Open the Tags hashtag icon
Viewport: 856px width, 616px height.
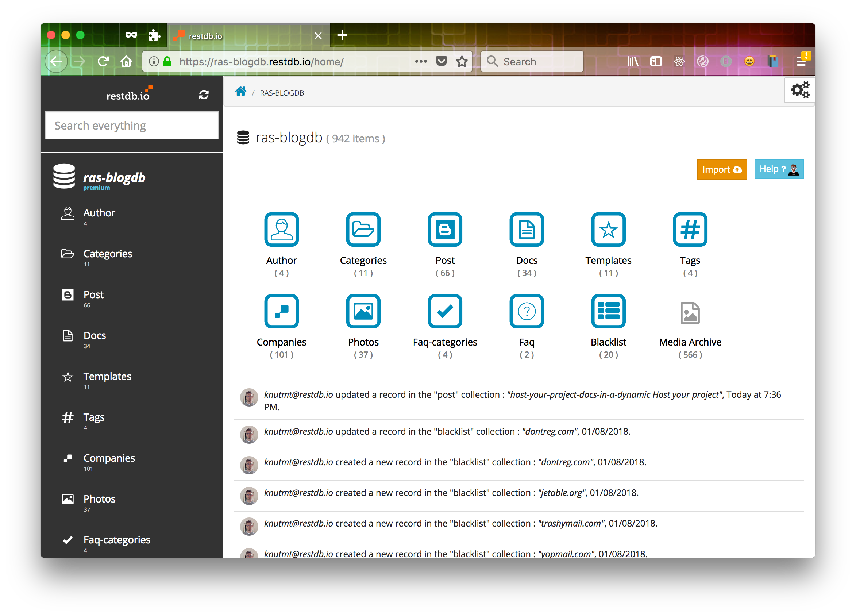click(690, 230)
